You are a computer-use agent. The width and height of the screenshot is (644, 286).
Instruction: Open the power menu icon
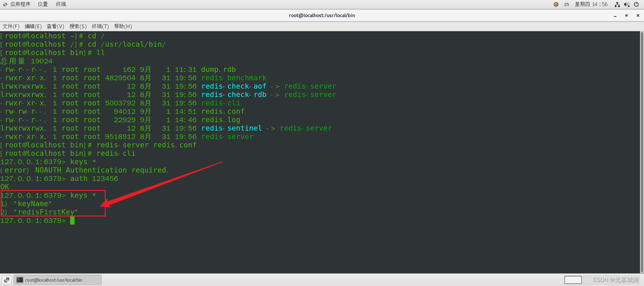[x=636, y=4]
